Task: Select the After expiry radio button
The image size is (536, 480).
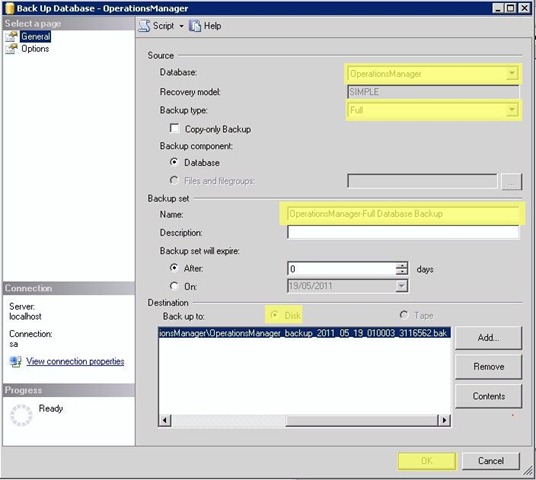Action: click(x=174, y=268)
